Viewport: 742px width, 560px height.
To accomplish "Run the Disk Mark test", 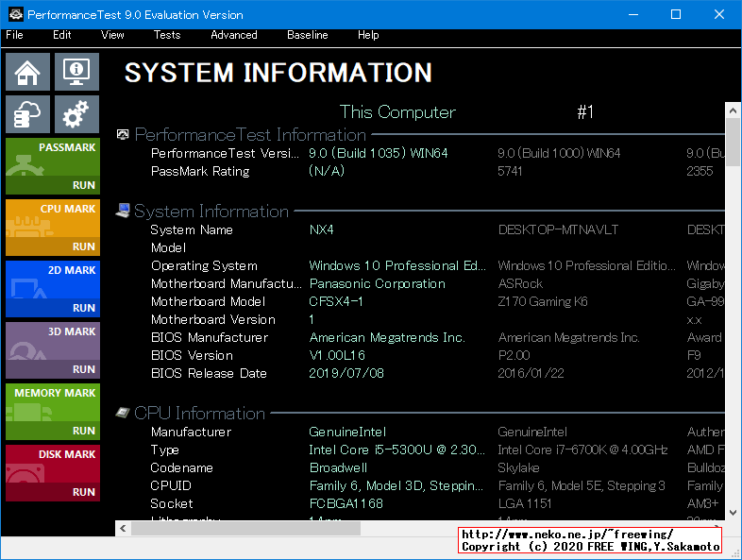I will tap(84, 492).
